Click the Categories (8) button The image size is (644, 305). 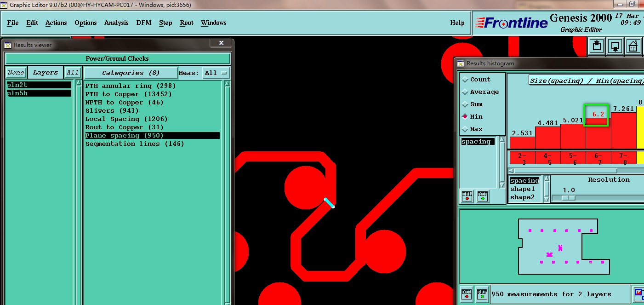point(131,73)
